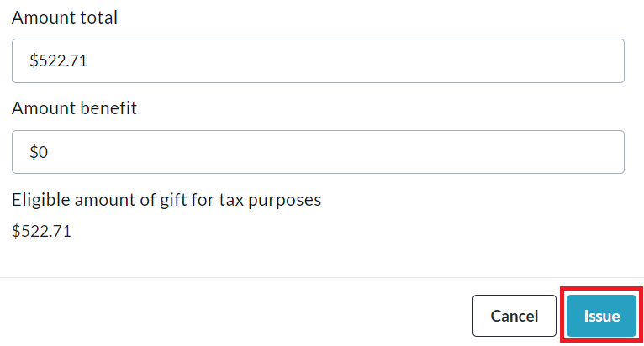Viewport: 644px width, 346px height.
Task: Click the words "tax purposes" in the label
Action: tap(280, 200)
